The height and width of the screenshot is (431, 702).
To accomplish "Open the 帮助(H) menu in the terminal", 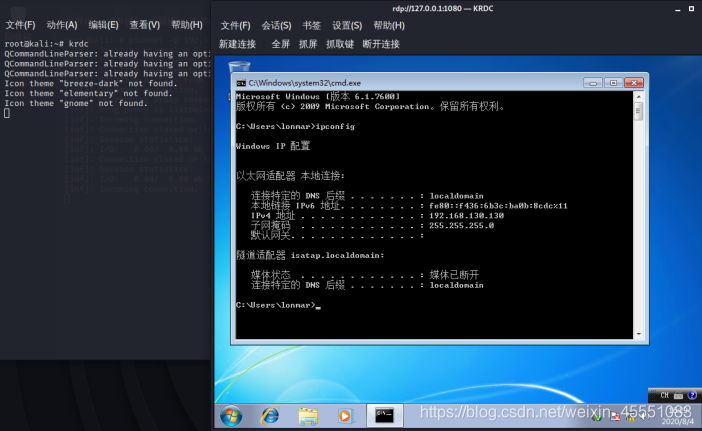I will (187, 25).
